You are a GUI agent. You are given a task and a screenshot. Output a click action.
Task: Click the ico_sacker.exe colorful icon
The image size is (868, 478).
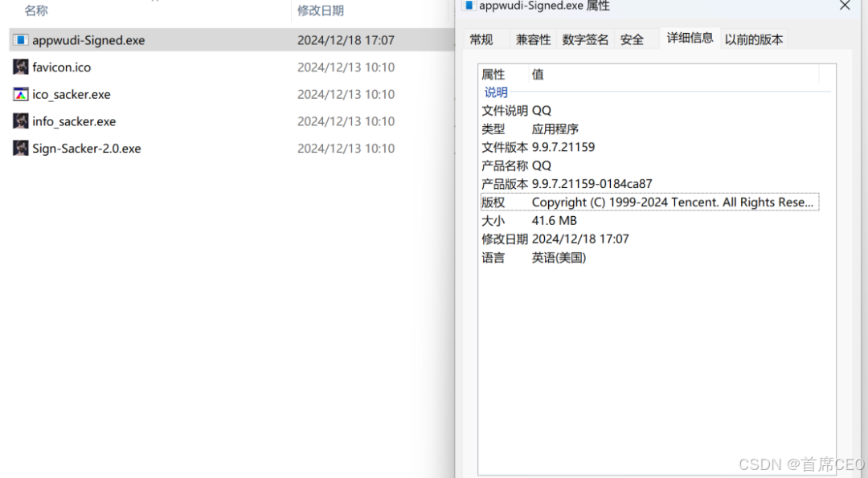[x=20, y=94]
